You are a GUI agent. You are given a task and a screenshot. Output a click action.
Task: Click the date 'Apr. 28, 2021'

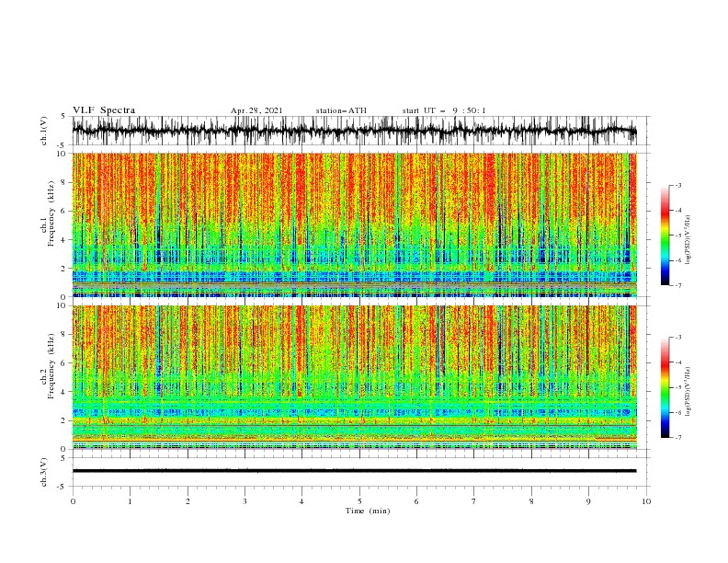coord(256,110)
